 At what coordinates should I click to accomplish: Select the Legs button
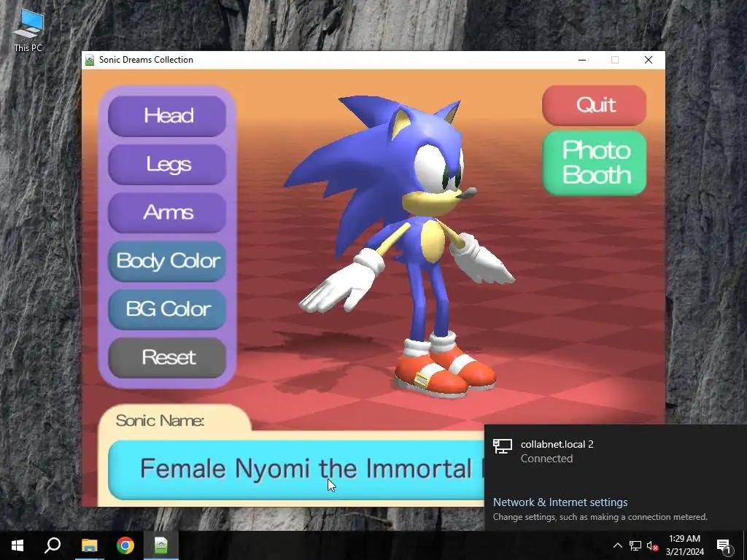(x=167, y=165)
